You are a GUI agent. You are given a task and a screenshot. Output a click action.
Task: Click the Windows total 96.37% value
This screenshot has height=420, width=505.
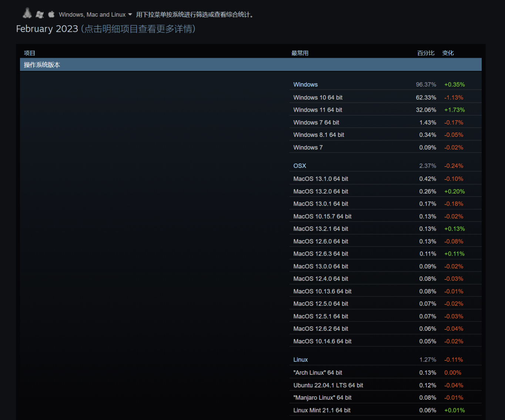click(x=426, y=84)
